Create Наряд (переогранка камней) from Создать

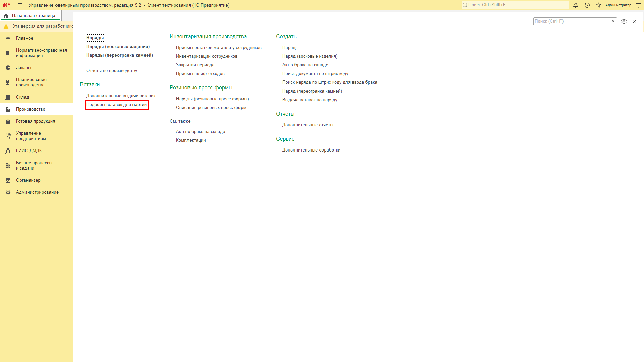click(312, 91)
